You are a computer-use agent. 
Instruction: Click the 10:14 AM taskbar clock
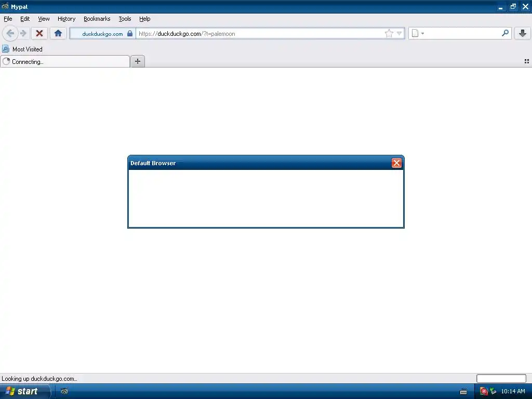pos(513,391)
